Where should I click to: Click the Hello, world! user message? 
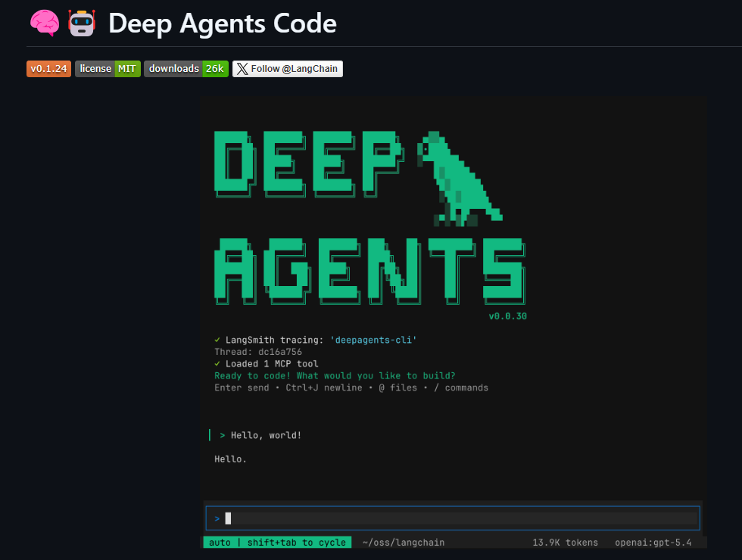pyautogui.click(x=266, y=435)
